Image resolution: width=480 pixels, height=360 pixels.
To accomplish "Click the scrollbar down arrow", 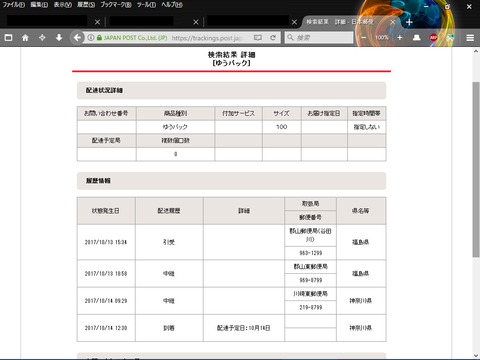I will [476, 356].
